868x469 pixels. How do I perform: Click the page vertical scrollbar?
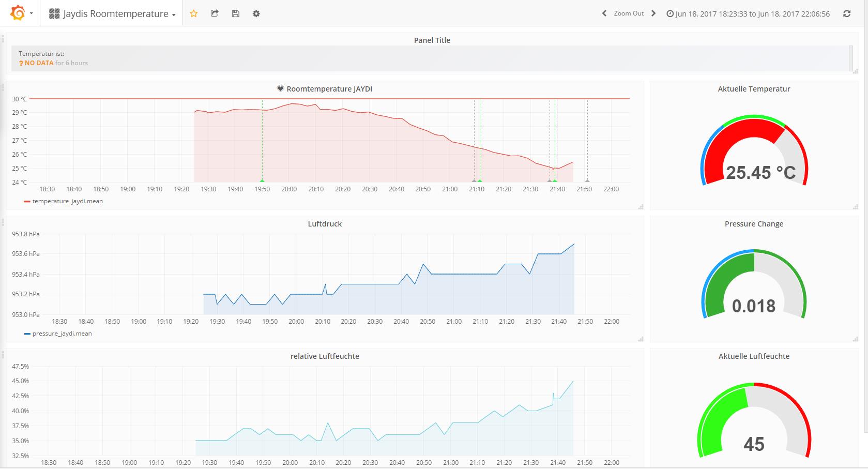coord(866,231)
